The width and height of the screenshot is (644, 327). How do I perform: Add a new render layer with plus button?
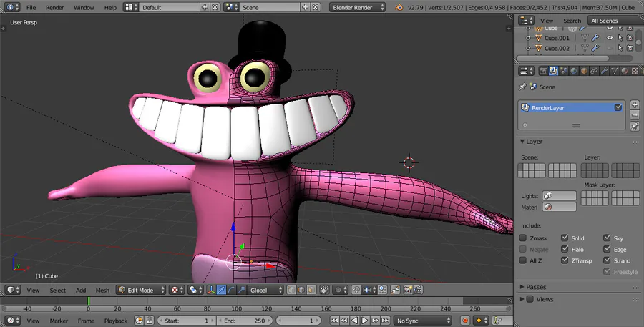pos(635,105)
